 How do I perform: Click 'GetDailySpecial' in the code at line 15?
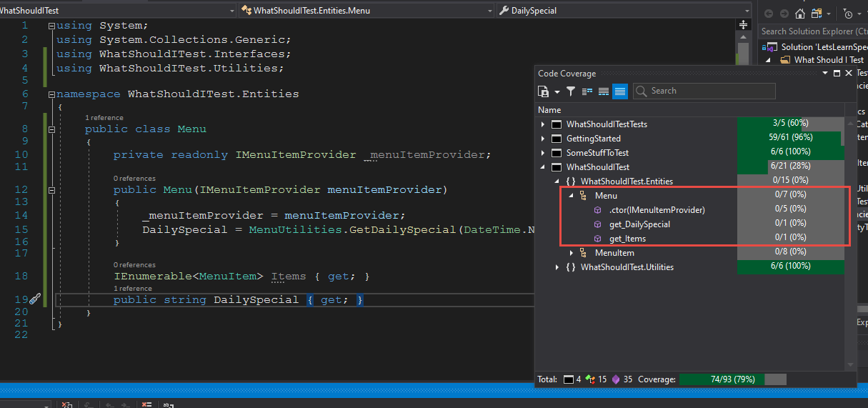click(x=402, y=229)
